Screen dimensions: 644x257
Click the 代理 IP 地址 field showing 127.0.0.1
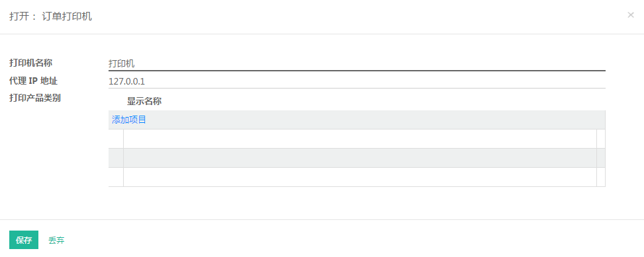[x=357, y=81]
